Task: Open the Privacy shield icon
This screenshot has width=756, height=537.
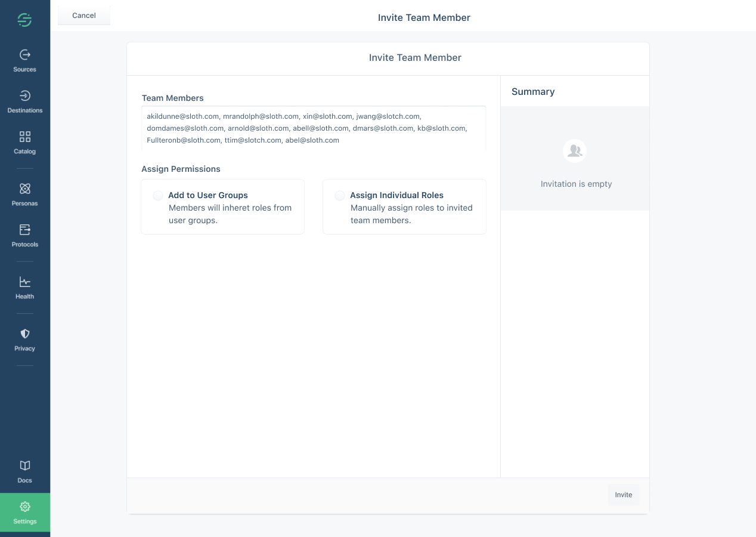Action: (x=25, y=334)
